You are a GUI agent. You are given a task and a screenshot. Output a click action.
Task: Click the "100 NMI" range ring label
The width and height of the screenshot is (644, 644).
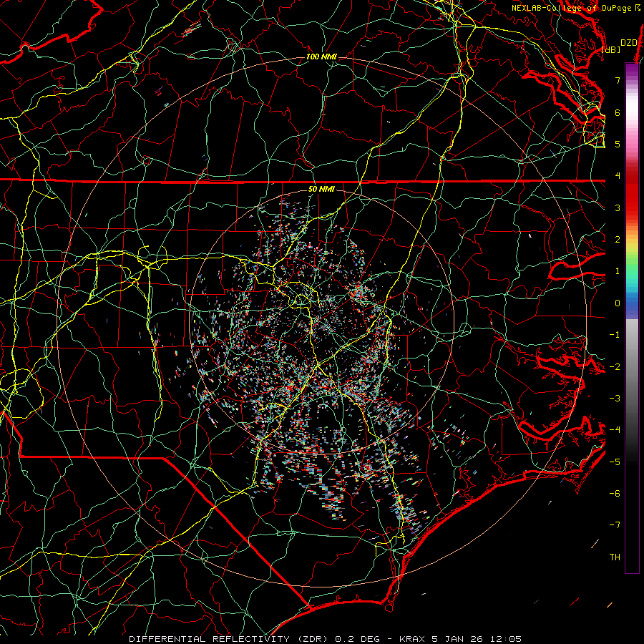pyautogui.click(x=321, y=57)
